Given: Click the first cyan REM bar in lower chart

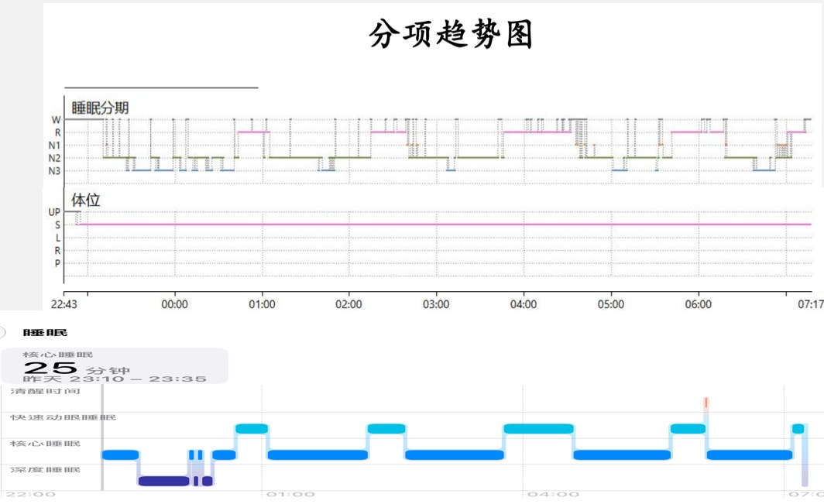Looking at the screenshot, I should (252, 429).
